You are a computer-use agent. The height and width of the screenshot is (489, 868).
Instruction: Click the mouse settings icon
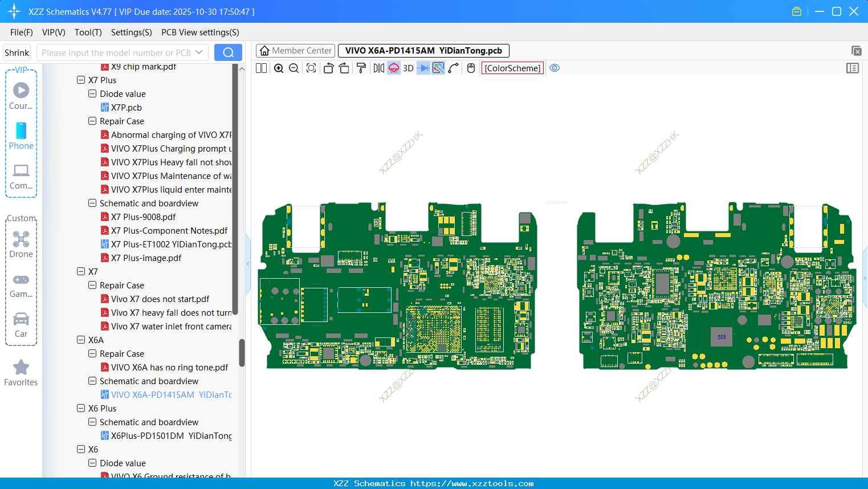(x=471, y=68)
